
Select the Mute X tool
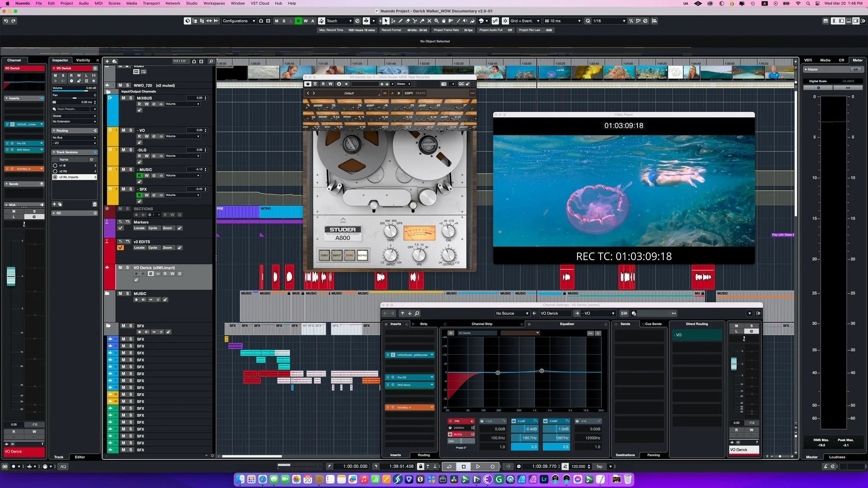(x=429, y=21)
